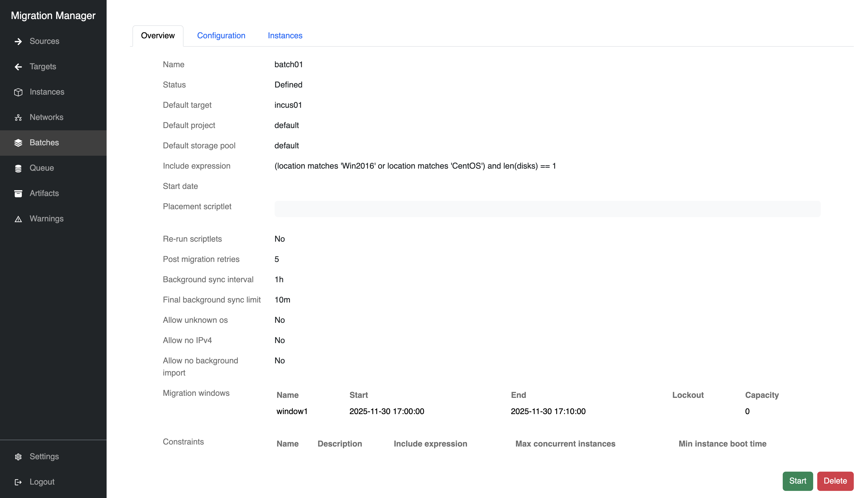Image resolution: width=868 pixels, height=498 pixels.
Task: Click the Warnings triangle icon
Action: (x=18, y=219)
